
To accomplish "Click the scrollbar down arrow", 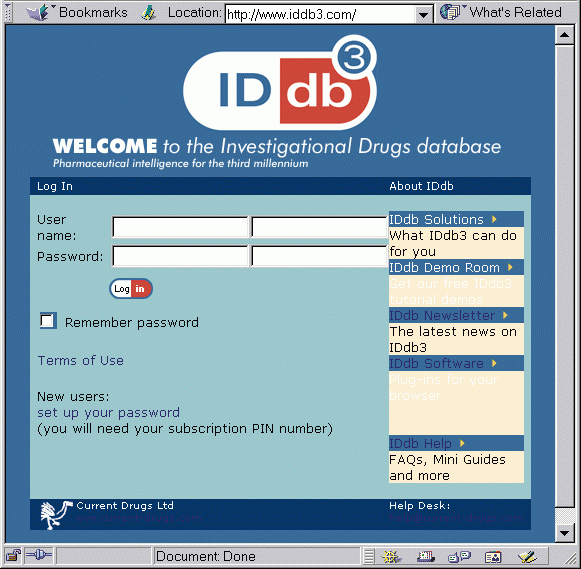I will click(x=565, y=533).
